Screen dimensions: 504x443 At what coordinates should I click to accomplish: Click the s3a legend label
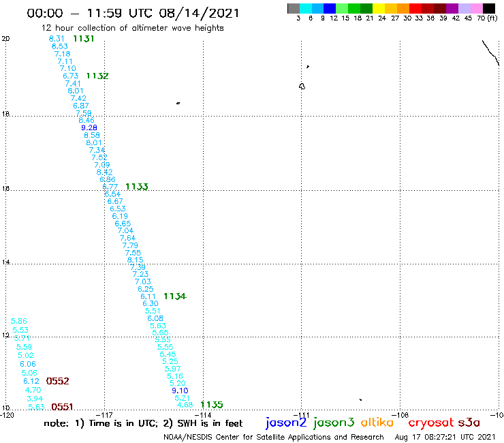click(x=469, y=423)
